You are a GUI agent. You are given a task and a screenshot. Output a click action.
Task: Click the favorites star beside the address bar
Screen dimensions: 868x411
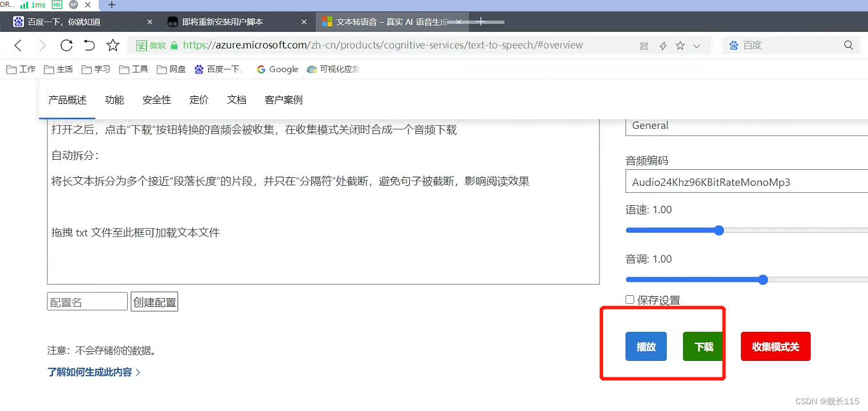pyautogui.click(x=113, y=45)
